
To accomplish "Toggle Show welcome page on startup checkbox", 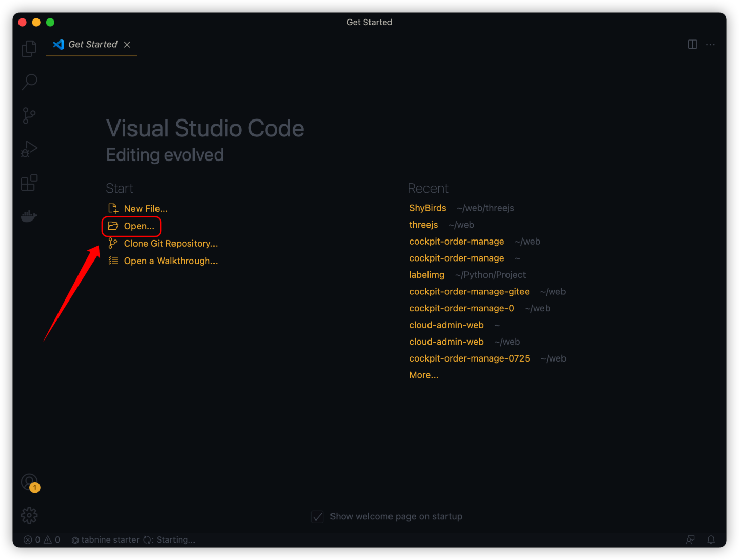I will [317, 516].
